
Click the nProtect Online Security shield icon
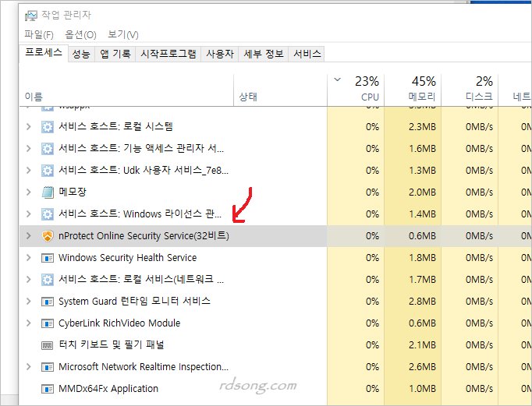(47, 236)
